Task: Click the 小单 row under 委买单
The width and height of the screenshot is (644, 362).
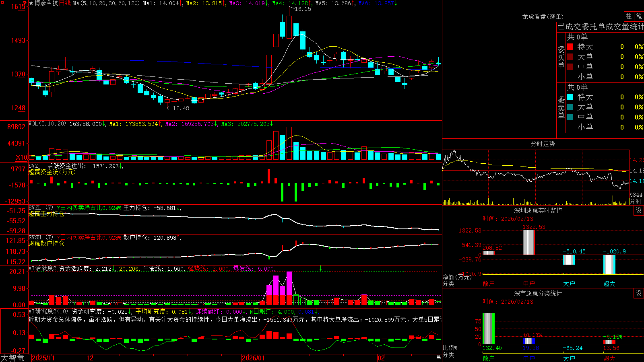Action: pyautogui.click(x=605, y=77)
